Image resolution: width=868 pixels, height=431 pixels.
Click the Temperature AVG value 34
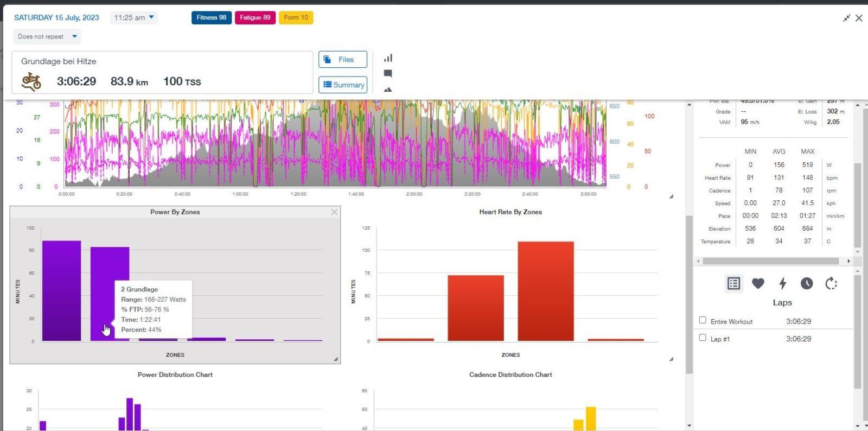tap(779, 241)
